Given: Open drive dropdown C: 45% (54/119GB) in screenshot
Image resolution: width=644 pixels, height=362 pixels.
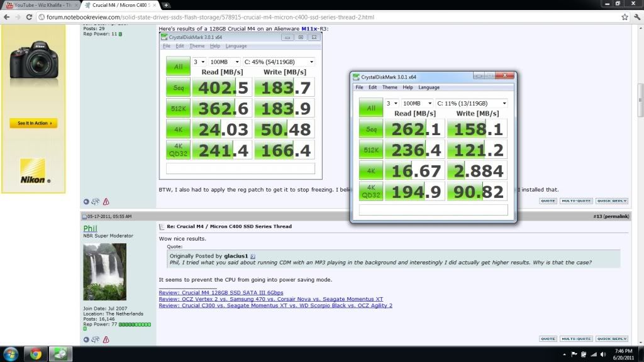Looking at the screenshot, I should point(279,62).
